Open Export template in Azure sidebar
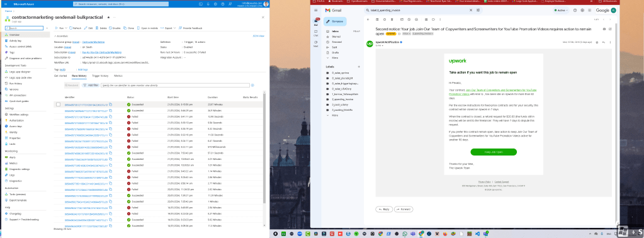The height and width of the screenshot is (238, 644). [x=16, y=200]
